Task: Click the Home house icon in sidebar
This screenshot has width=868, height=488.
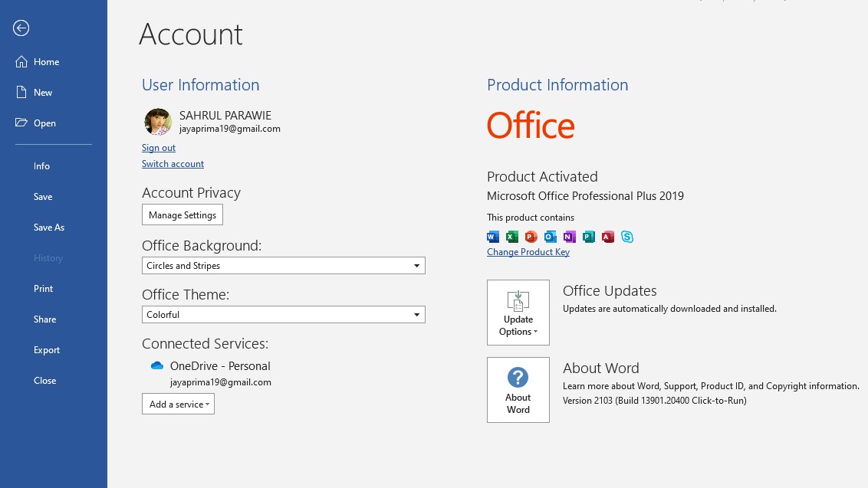Action: 21,61
